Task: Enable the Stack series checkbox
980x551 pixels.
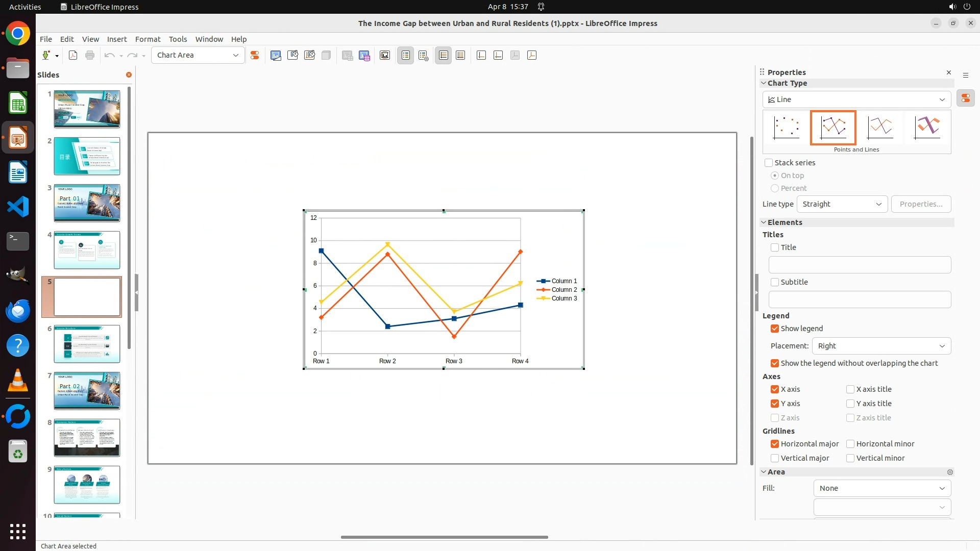Action: (x=769, y=163)
